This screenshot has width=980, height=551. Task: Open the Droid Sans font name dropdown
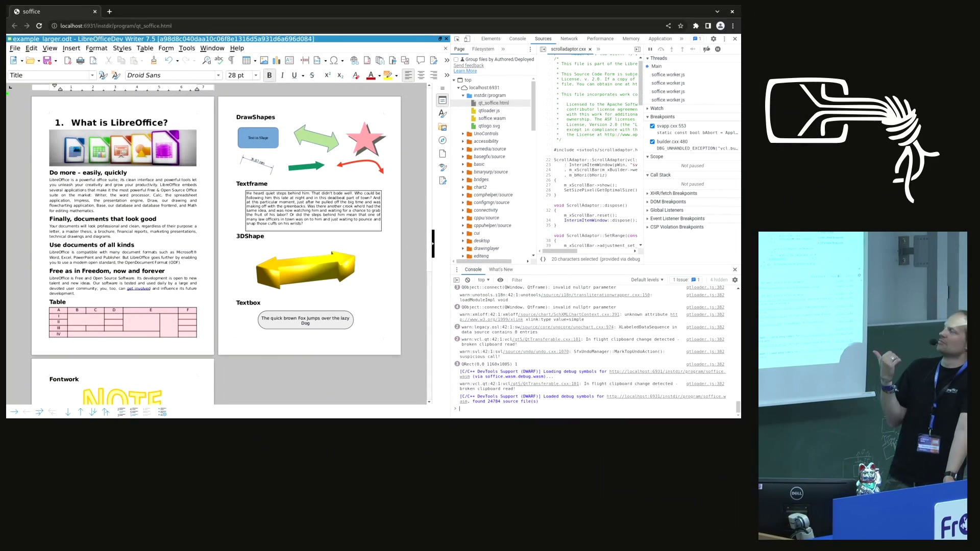pos(218,76)
